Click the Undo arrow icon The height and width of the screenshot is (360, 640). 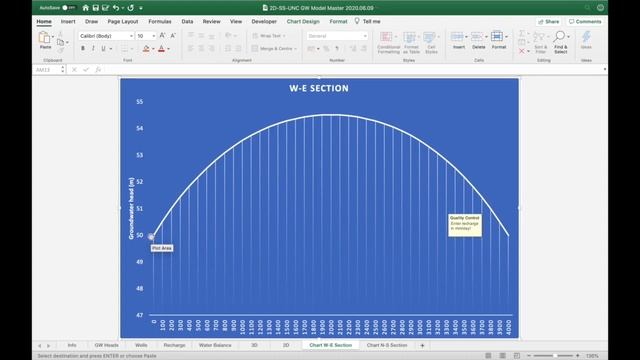(116, 8)
